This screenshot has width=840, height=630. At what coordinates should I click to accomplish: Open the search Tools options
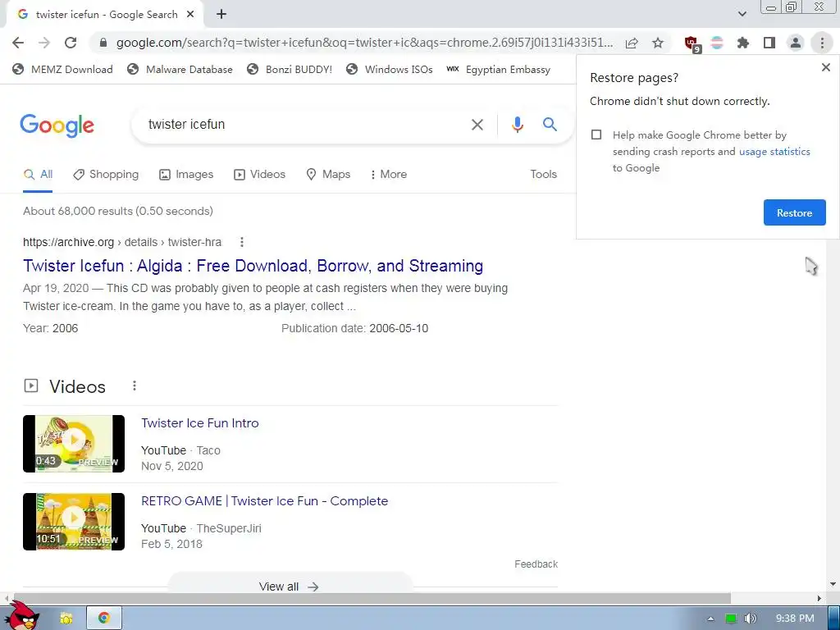543,175
